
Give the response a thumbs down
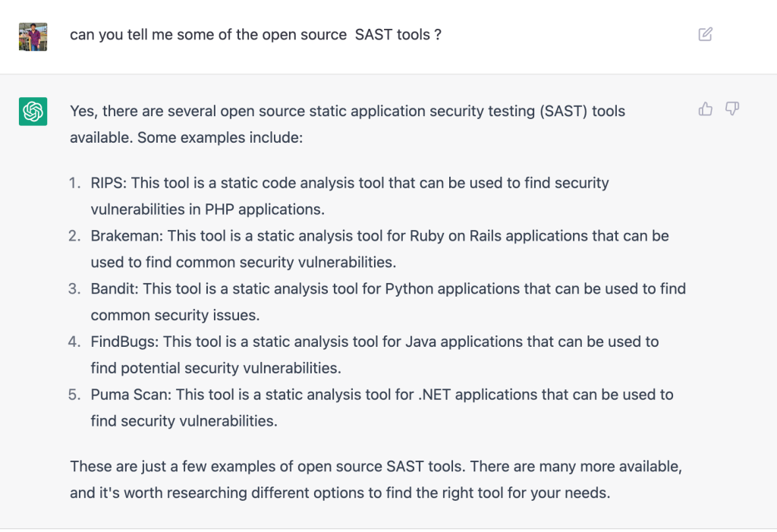(x=732, y=109)
